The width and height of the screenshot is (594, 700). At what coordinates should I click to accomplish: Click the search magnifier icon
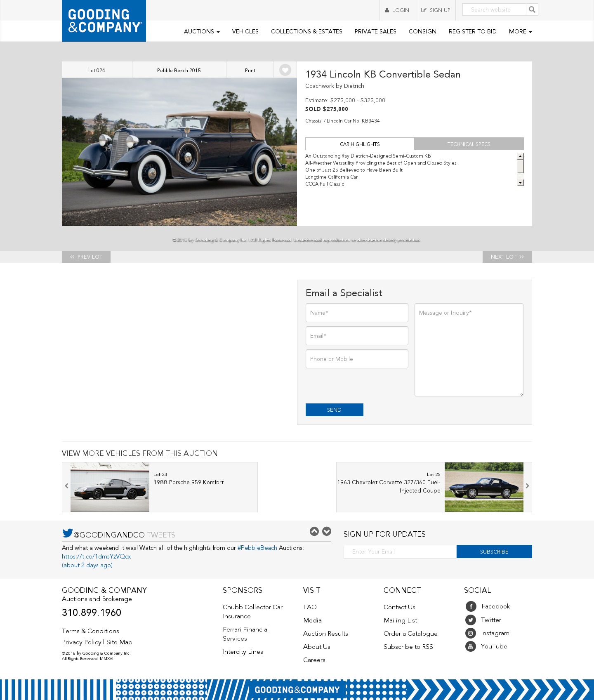point(532,9)
